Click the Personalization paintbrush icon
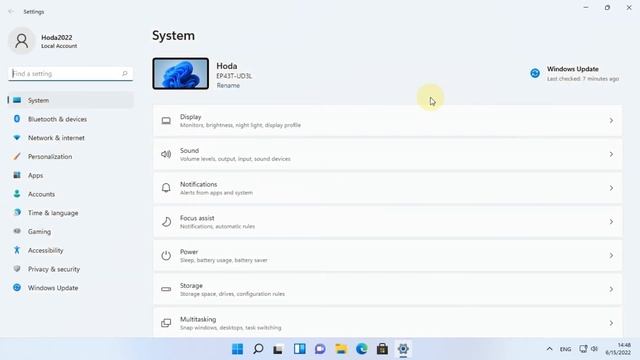This screenshot has height=360, width=640. 17,156
